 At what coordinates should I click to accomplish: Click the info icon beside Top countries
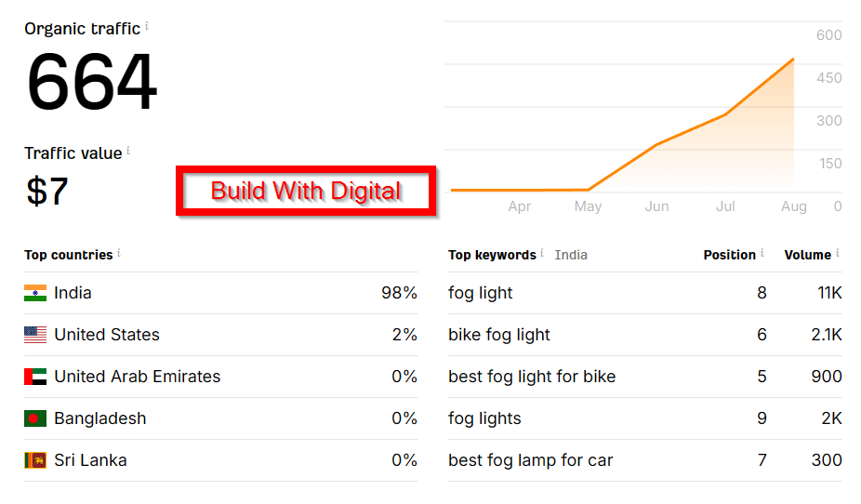pos(119,253)
